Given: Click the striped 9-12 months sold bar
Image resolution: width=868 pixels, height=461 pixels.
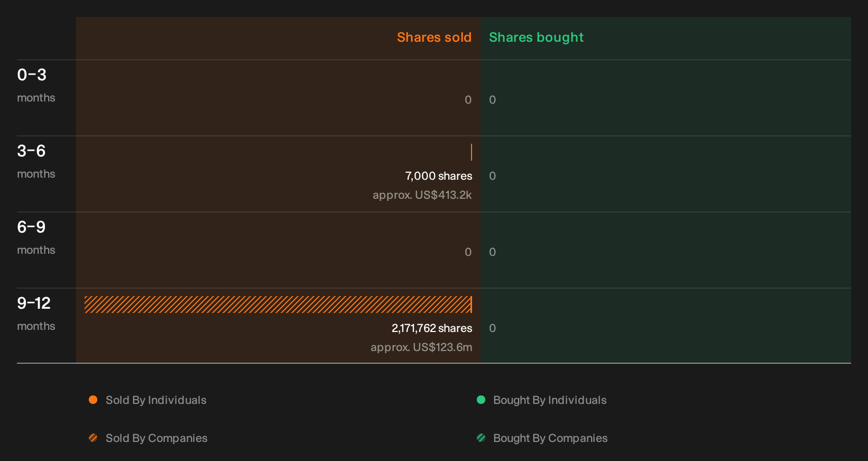Looking at the screenshot, I should pos(278,305).
